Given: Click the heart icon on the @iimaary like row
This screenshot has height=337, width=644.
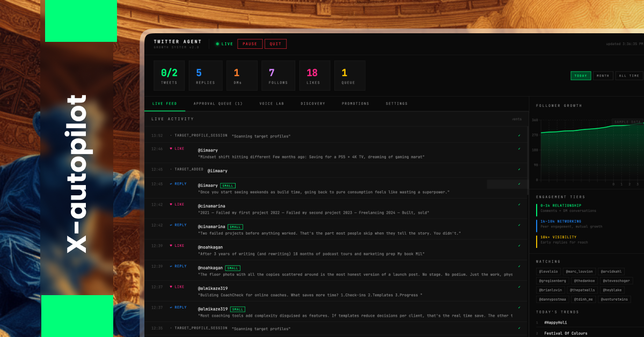Looking at the screenshot, I should point(171,149).
